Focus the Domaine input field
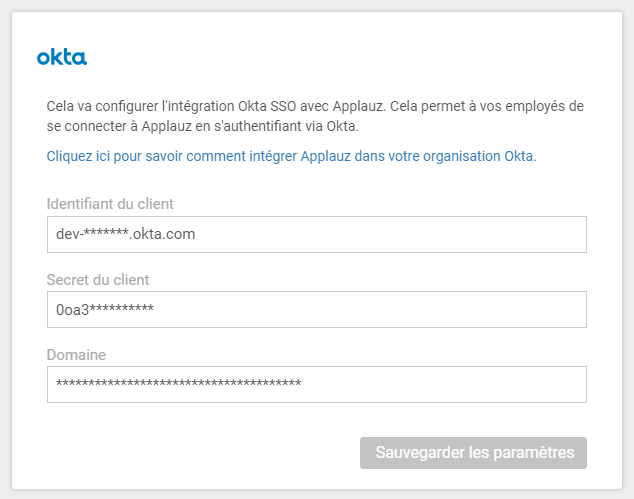This screenshot has width=634, height=499. (x=316, y=384)
